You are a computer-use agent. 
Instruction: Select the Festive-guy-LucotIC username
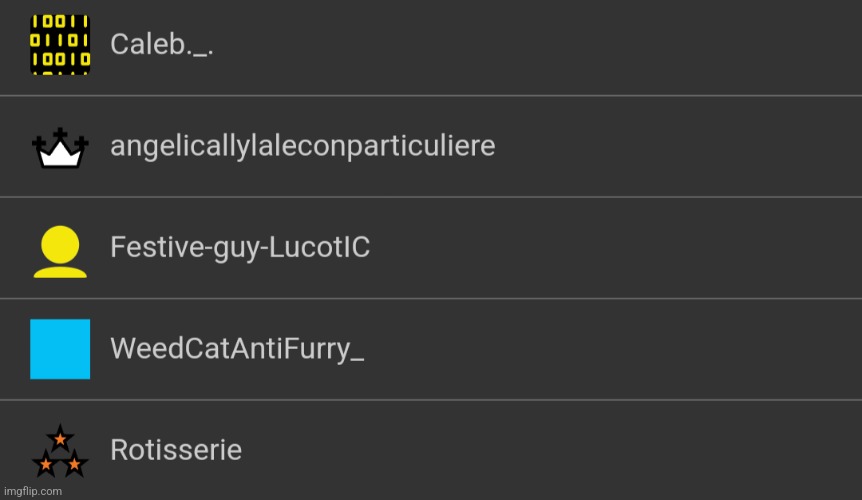pos(240,247)
